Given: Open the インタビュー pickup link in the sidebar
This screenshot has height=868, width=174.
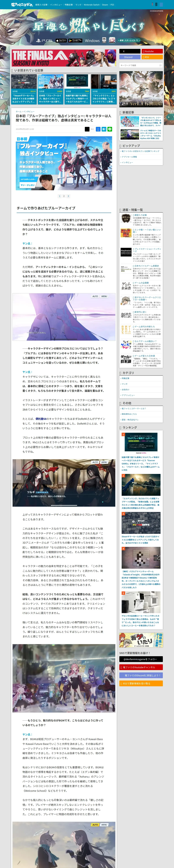Looking at the screenshot, I should pyautogui.click(x=127, y=162).
